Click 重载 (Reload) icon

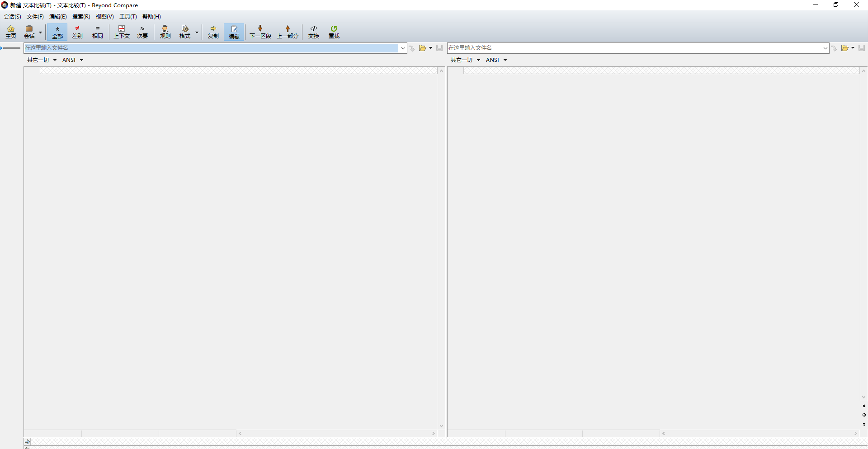334,32
